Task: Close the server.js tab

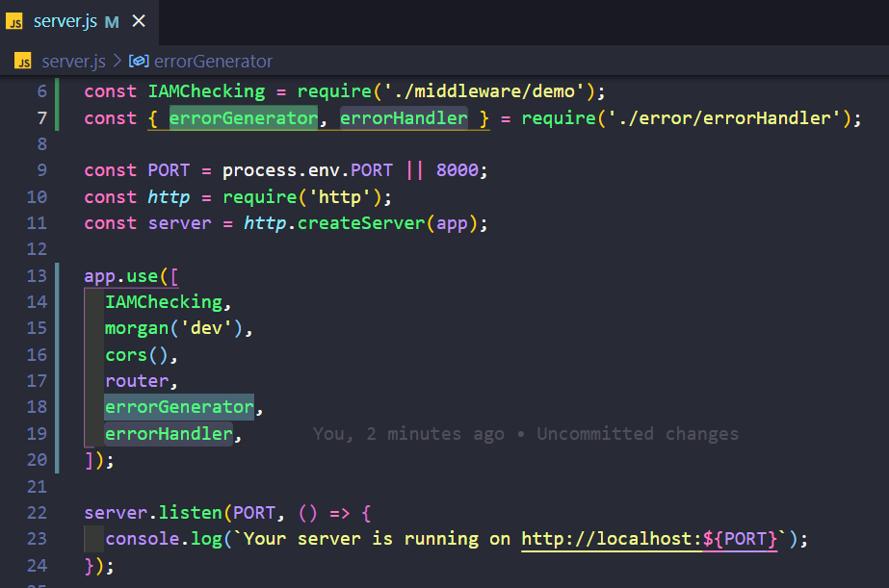Action: [138, 20]
